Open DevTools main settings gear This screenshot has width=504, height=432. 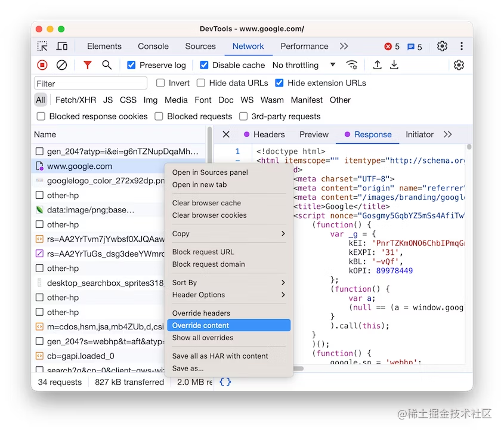tap(443, 47)
